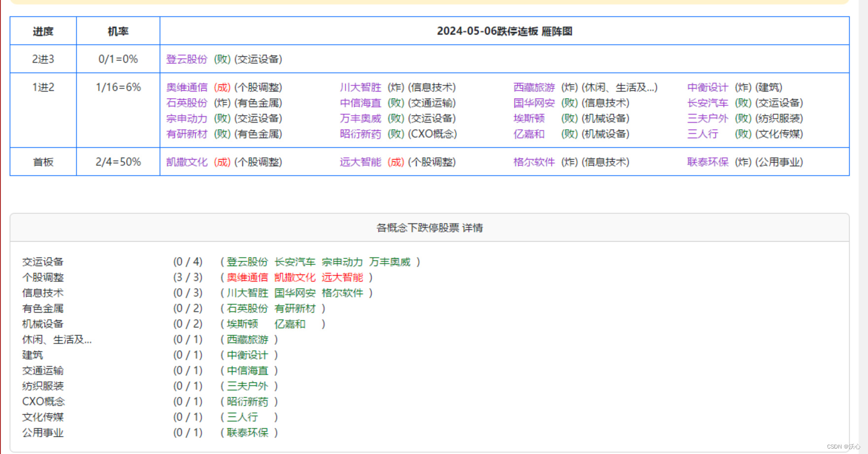Select the 2/4=50% rate cell
This screenshot has height=454, width=868.
click(x=118, y=162)
